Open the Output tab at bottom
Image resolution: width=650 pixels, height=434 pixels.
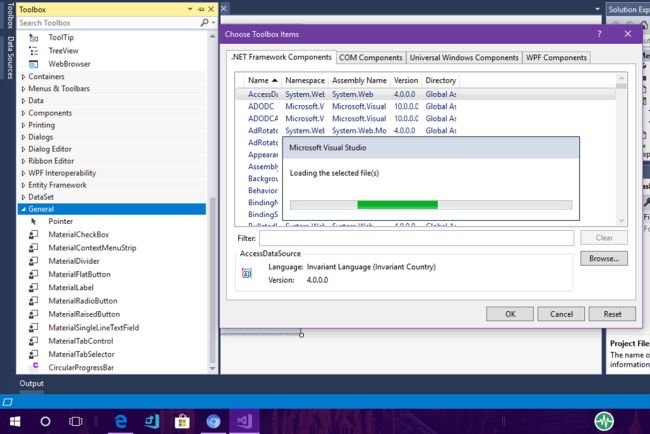pyautogui.click(x=31, y=383)
